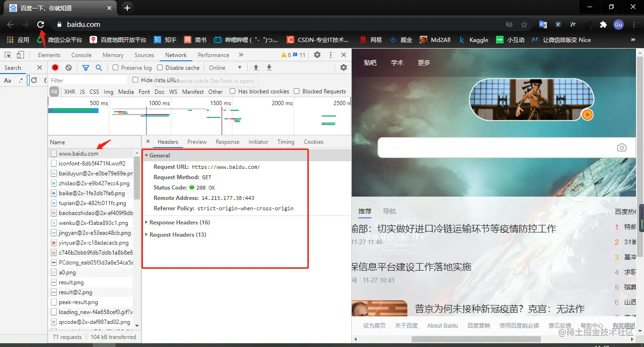
Task: Open the Sources tab
Action: click(x=144, y=55)
